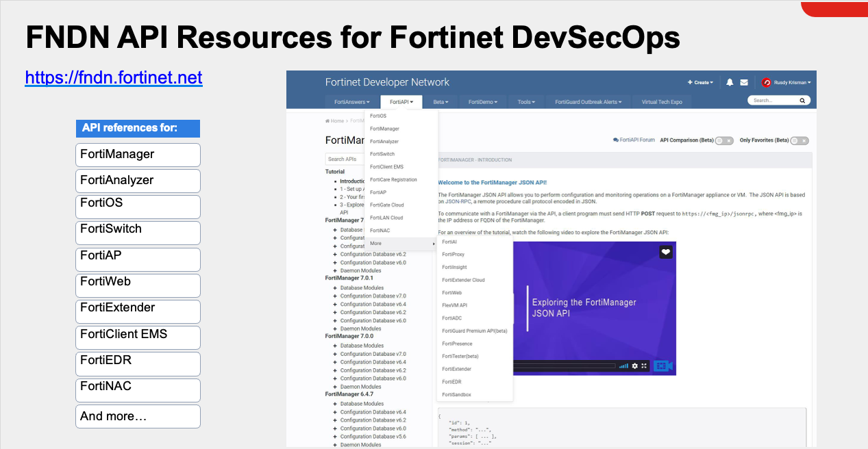The height and width of the screenshot is (449, 868).
Task: Open the More submenu entry
Action: [x=401, y=244]
